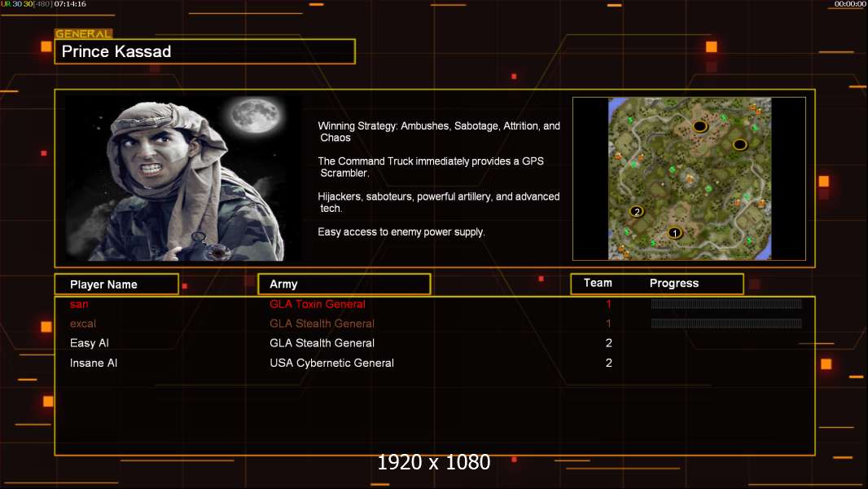This screenshot has width=868, height=489.
Task: Click GLA Toxin General army entry
Action: 318,304
